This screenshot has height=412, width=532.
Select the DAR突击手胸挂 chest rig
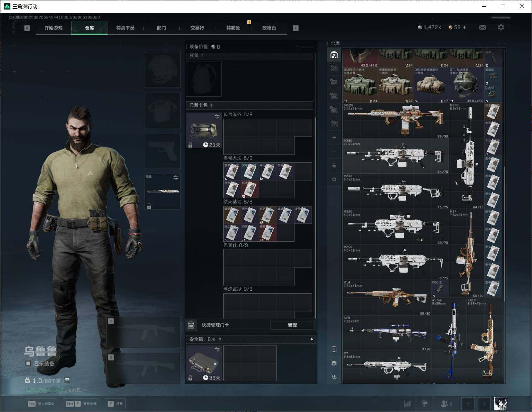(360, 85)
